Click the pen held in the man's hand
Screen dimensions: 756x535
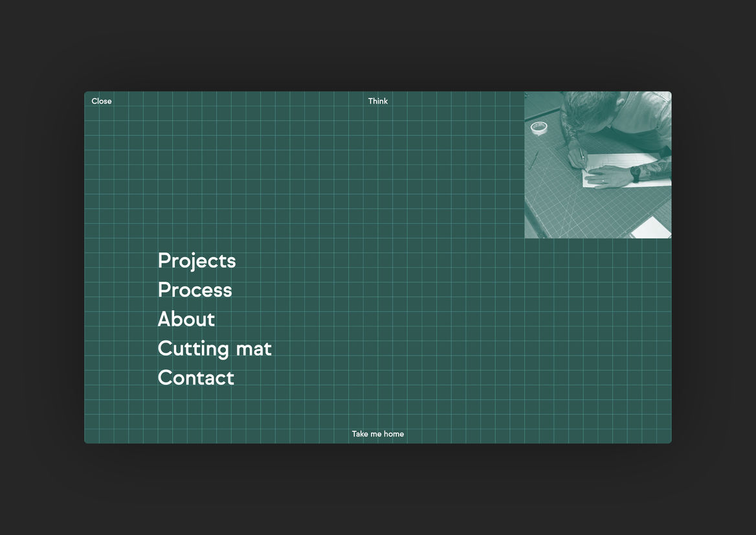pyautogui.click(x=583, y=157)
